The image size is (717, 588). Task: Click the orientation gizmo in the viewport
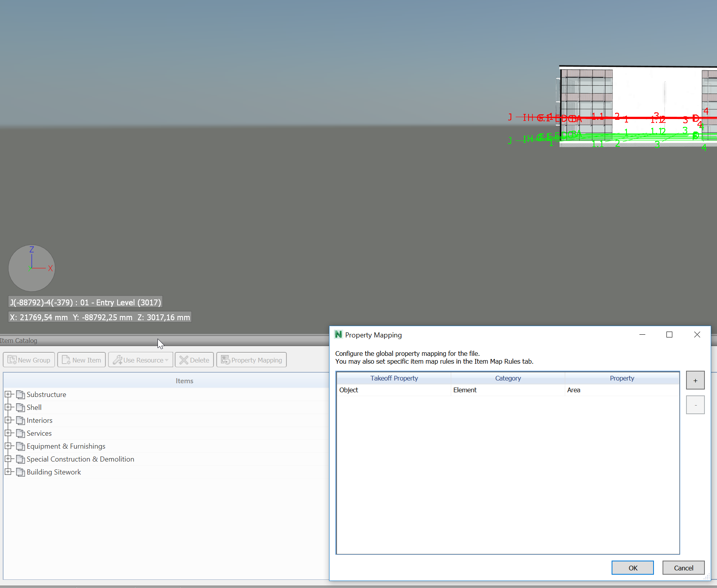31,268
